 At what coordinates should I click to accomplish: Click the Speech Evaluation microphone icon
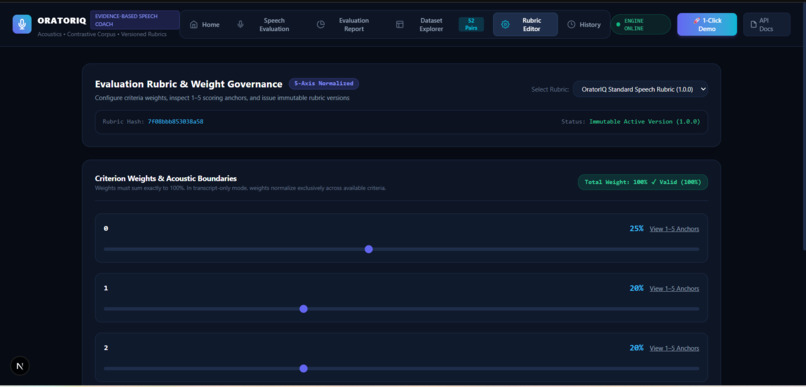[x=240, y=25]
